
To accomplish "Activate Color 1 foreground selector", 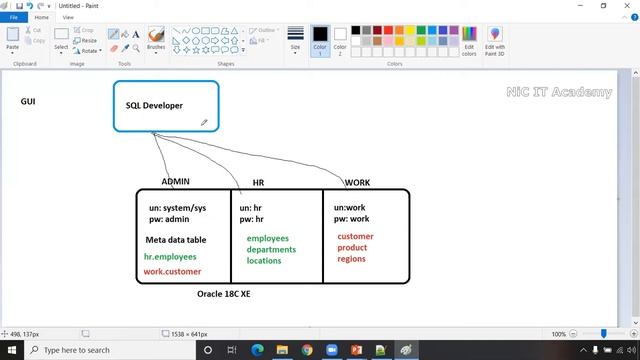I will click(x=320, y=41).
